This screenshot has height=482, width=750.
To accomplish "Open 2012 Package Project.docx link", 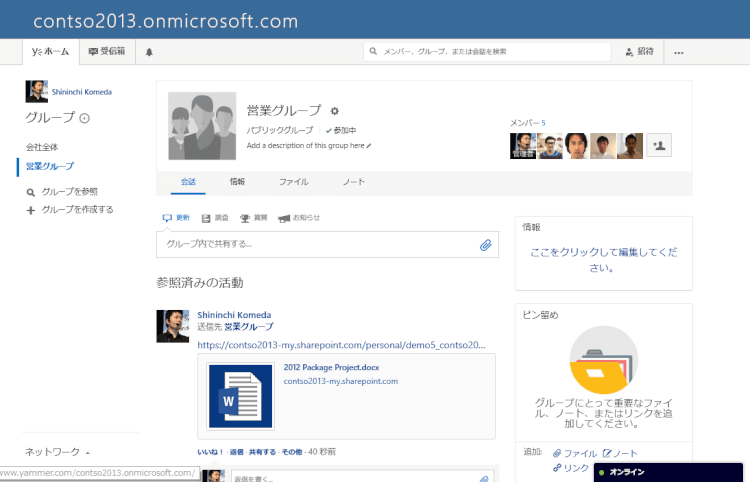I will point(331,367).
